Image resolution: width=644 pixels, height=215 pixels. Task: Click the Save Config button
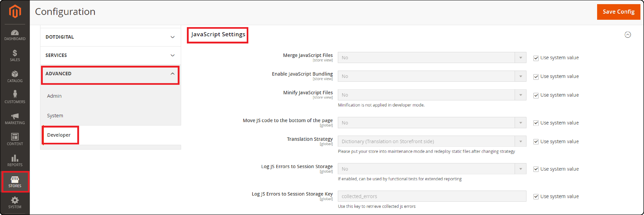tap(618, 12)
